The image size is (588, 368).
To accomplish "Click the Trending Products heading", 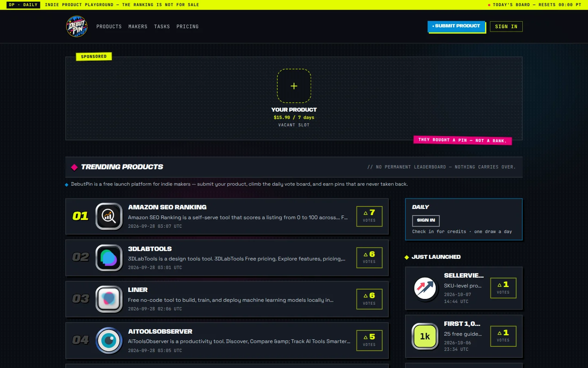I will [x=122, y=167].
